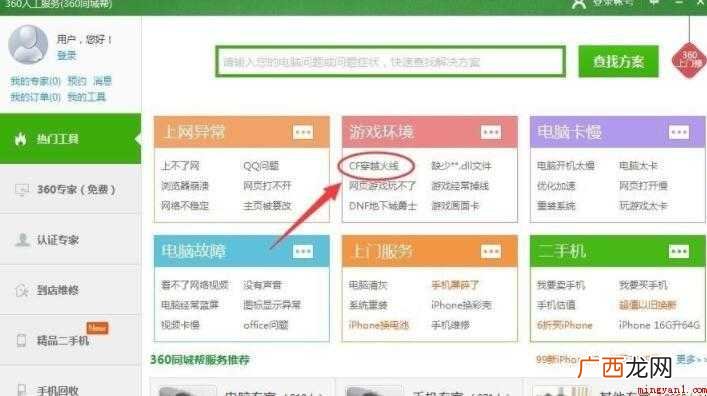Click the 游戏环境 card header title

pyautogui.click(x=381, y=132)
